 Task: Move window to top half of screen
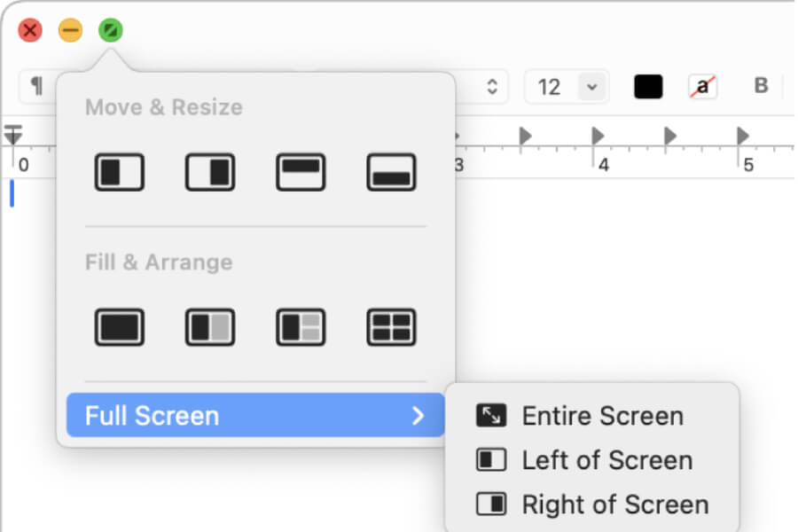(x=300, y=172)
